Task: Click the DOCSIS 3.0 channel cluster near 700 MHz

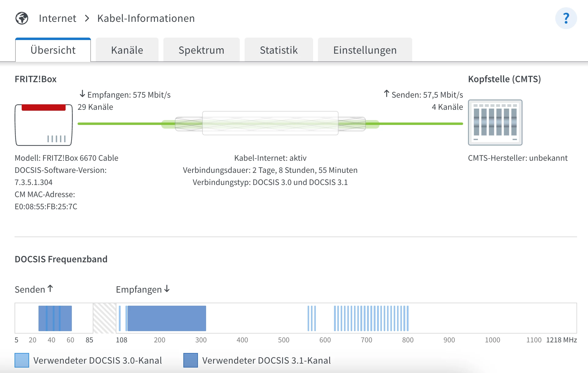Action: click(x=371, y=318)
